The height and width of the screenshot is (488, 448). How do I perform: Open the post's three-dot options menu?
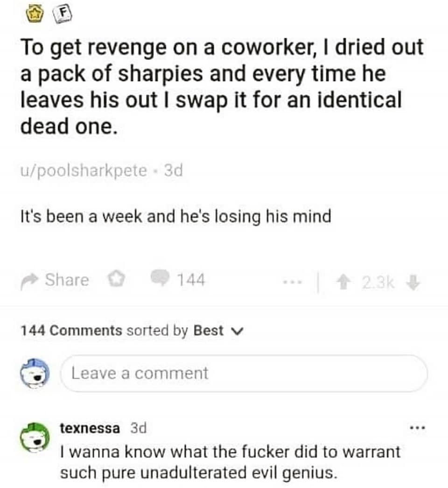pos(292,283)
